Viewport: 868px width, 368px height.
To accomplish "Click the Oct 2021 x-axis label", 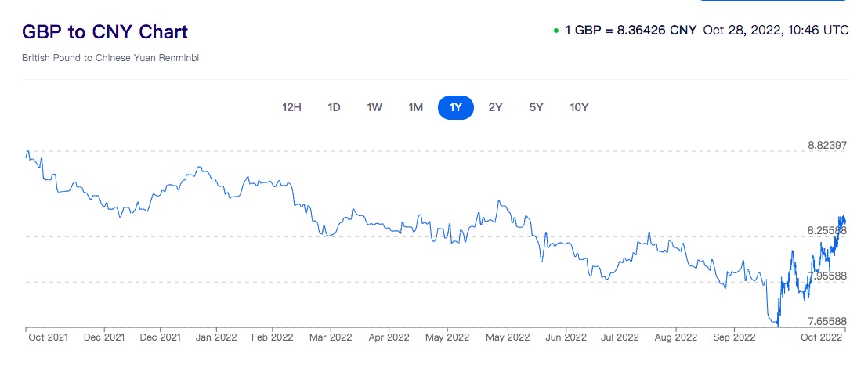I will point(47,338).
